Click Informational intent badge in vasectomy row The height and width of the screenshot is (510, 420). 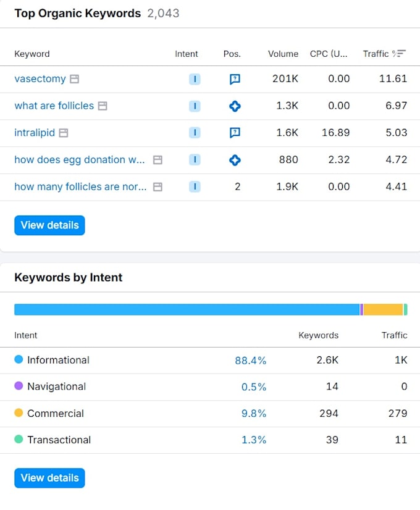[195, 79]
